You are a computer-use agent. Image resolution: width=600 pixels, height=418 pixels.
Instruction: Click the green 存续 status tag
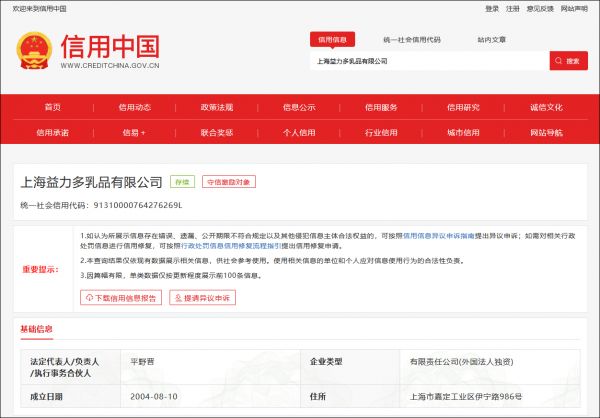[x=183, y=182]
